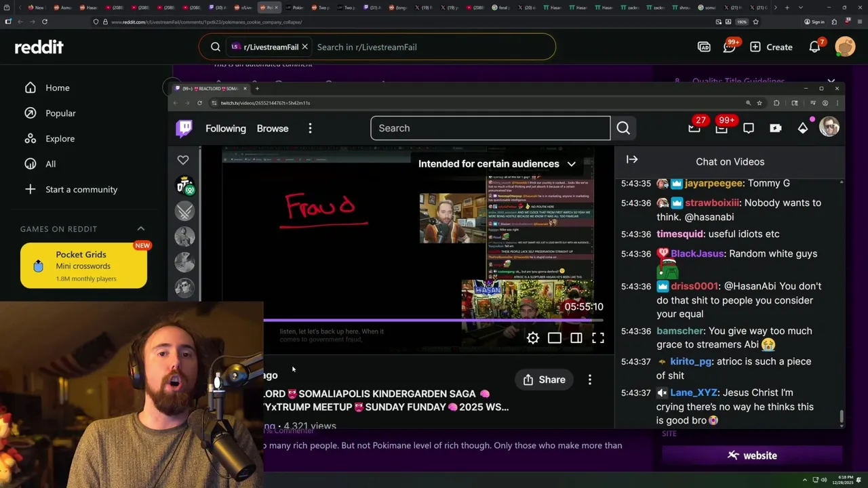Click the Reddit Create post button
Viewport: 868px width, 488px height.
[771, 47]
